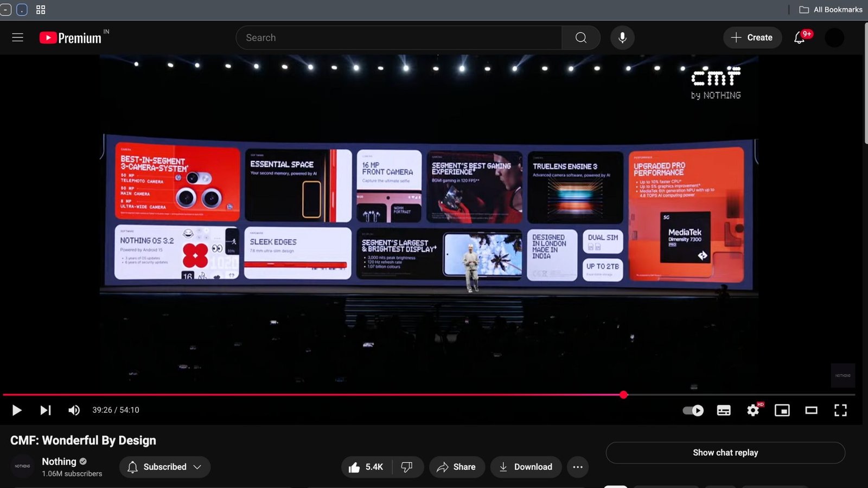Open the account avatar menu
868x488 pixels.
click(x=834, y=37)
